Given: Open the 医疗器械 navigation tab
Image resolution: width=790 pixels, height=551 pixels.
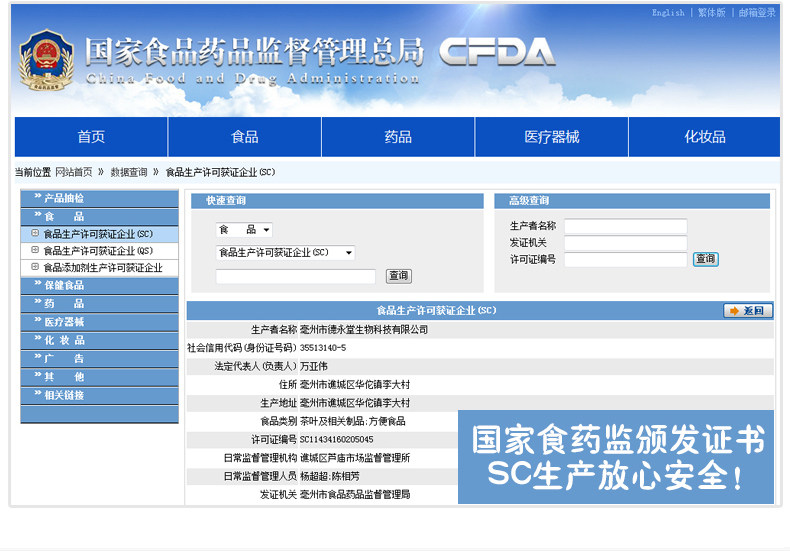Looking at the screenshot, I should pyautogui.click(x=552, y=136).
